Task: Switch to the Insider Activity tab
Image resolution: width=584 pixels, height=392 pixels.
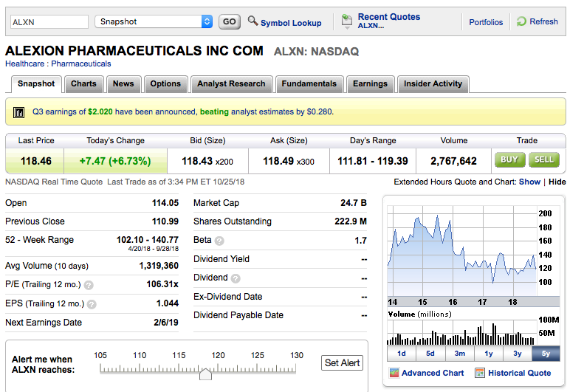Action: pos(433,83)
